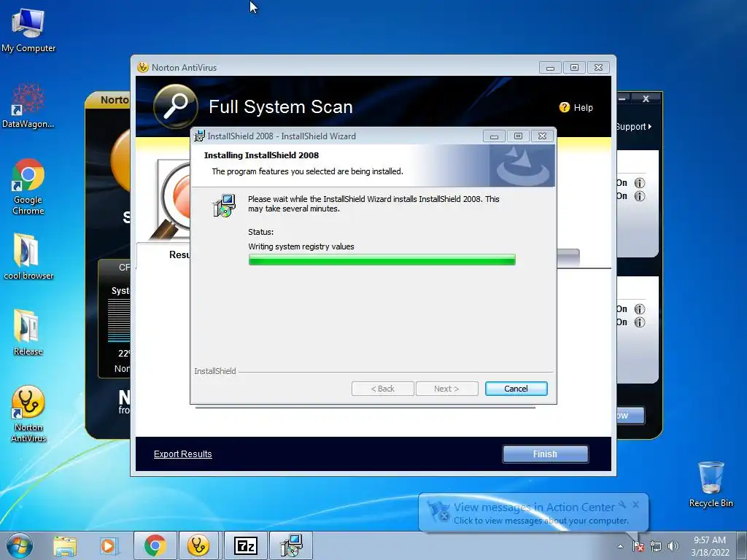
Task: Click the InstallShield Wizard title bar icon
Action: [199, 136]
